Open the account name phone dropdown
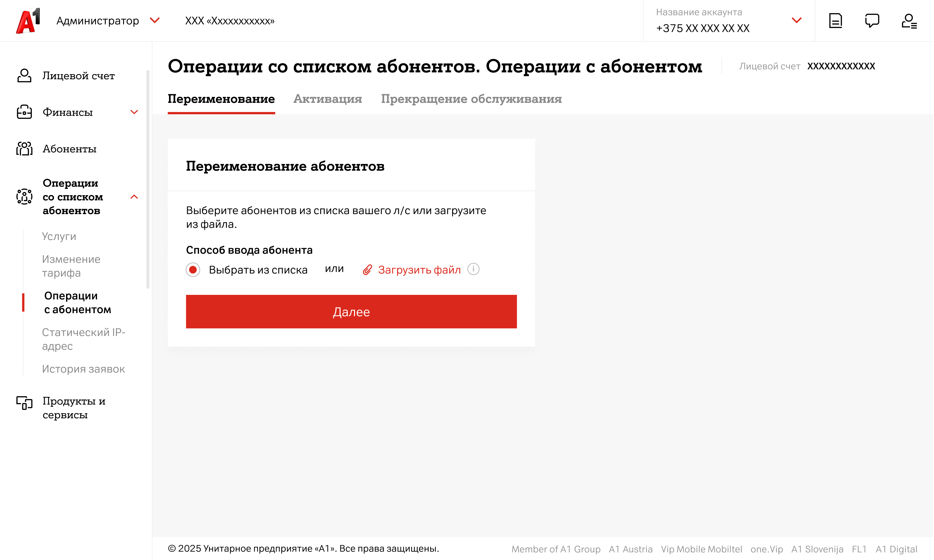Screen dimensions: 934x560 pos(796,20)
